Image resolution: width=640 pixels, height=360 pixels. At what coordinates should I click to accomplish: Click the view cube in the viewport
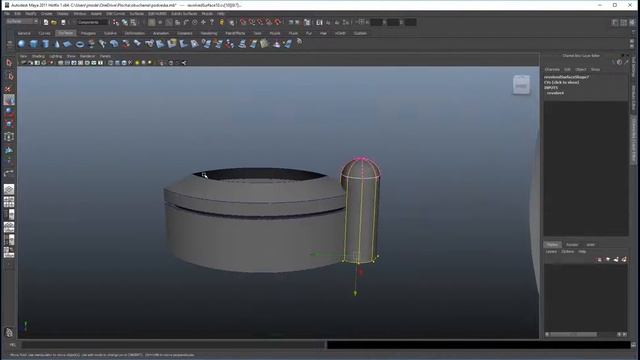click(x=521, y=85)
